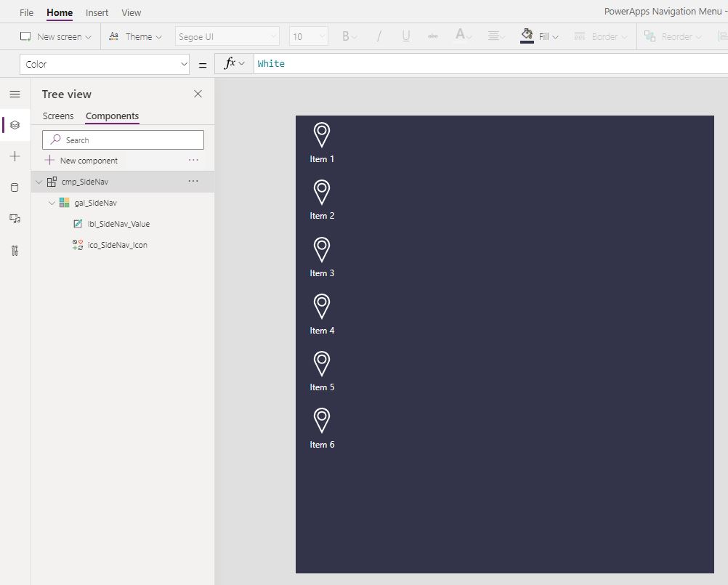Switch to the Home ribbon tab
728x585 pixels.
[x=60, y=12]
